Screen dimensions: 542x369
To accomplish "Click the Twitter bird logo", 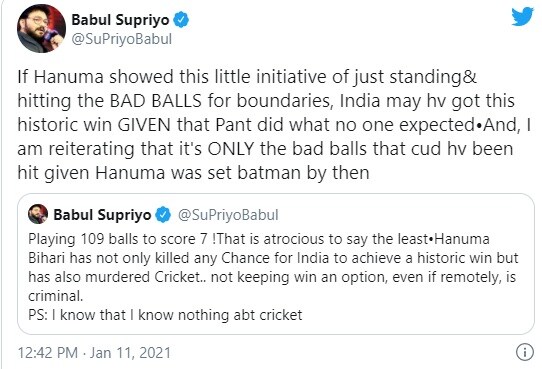I will pos(522,16).
